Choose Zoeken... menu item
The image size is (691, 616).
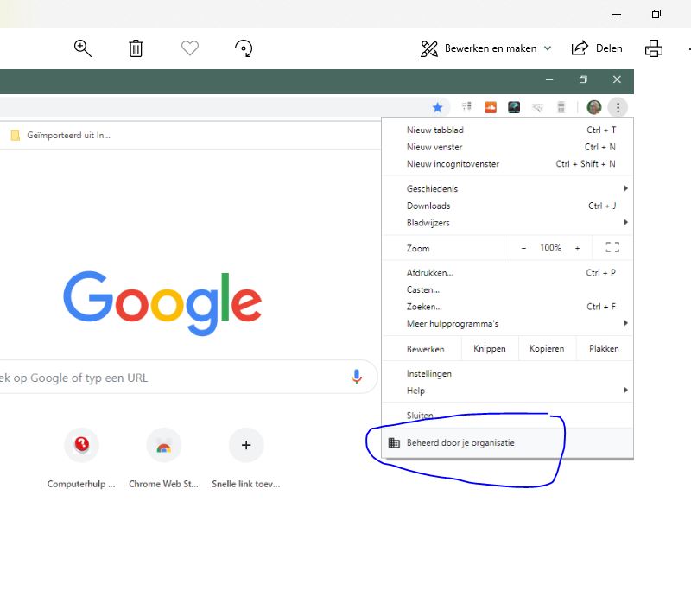[x=507, y=307]
